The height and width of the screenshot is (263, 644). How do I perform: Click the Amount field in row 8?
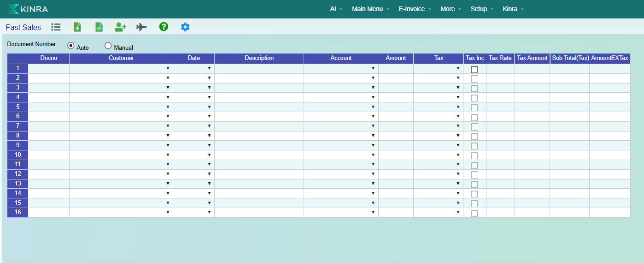[x=396, y=136]
